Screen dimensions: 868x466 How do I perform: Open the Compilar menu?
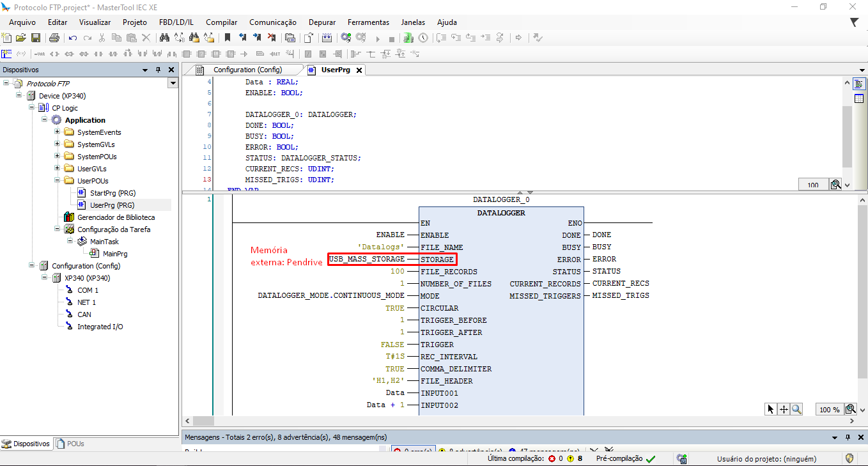click(221, 22)
